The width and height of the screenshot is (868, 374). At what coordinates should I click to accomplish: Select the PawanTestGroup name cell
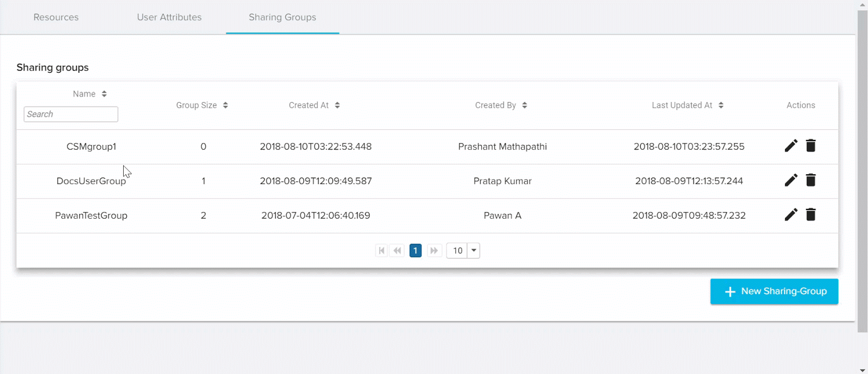click(x=91, y=215)
